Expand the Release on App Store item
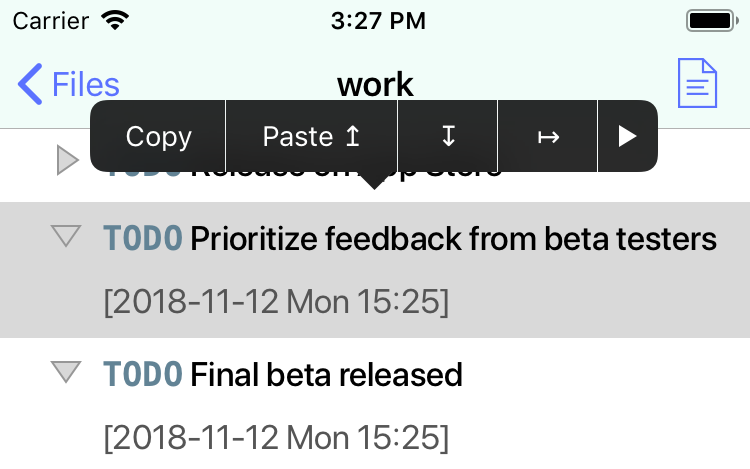 coord(67,160)
